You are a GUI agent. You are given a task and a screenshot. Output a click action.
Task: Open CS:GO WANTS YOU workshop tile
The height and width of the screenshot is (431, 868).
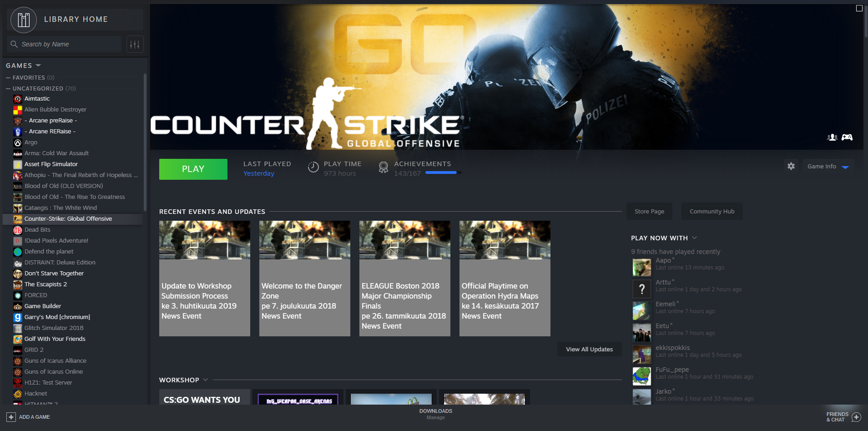coord(205,397)
